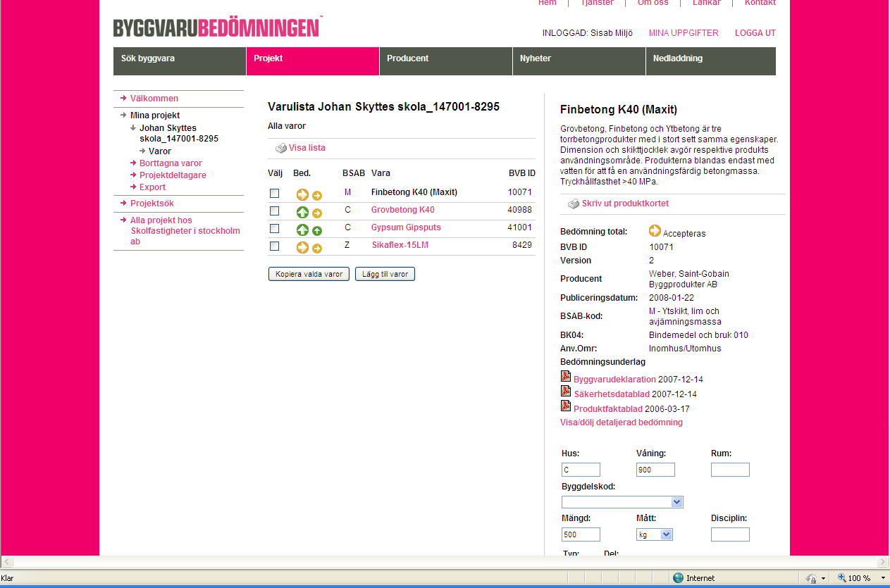The width and height of the screenshot is (890, 588).
Task: Open Alla projekt hos Skolfastigheter i stockholm ab
Action: (185, 231)
